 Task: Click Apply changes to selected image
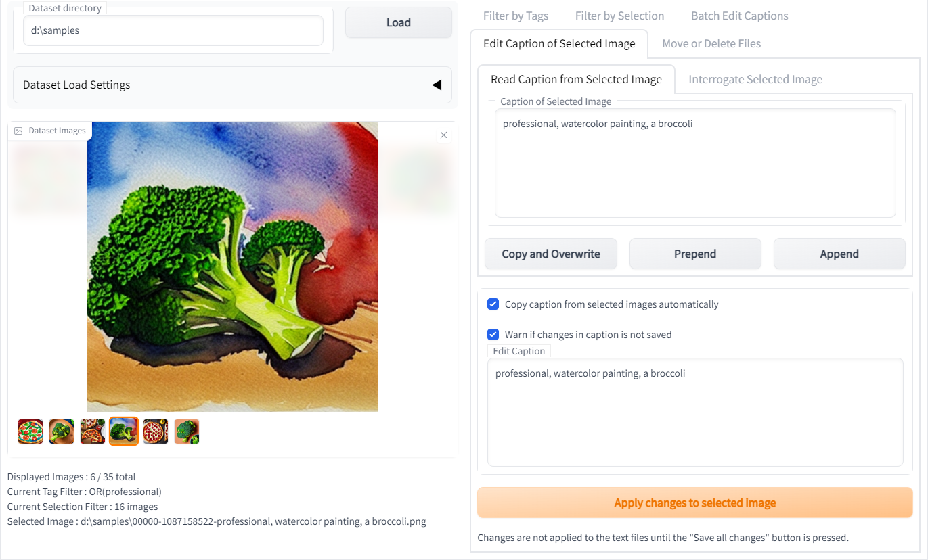point(694,503)
